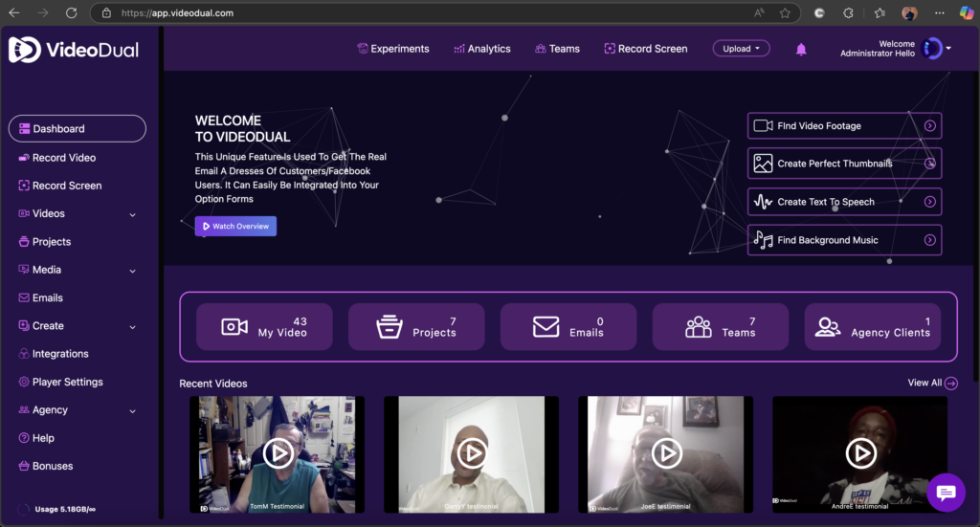Open Help in the sidebar
This screenshot has width=980, height=527.
36,438
